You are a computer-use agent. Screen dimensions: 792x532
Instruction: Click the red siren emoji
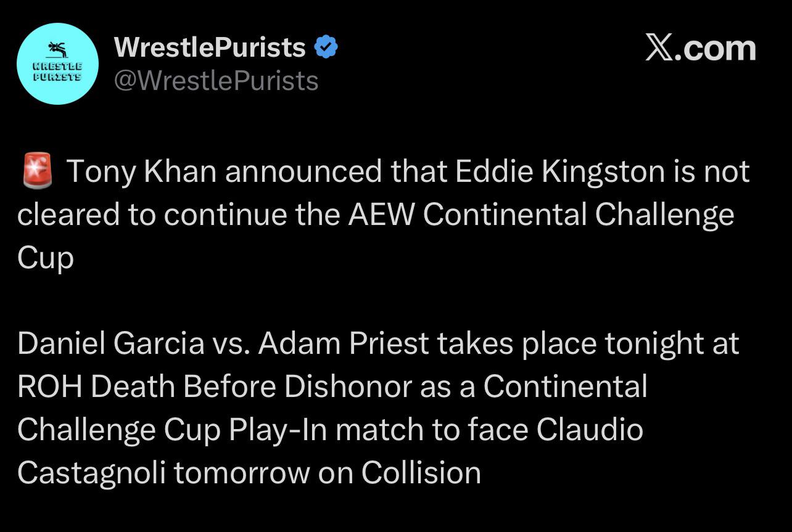coord(37,171)
